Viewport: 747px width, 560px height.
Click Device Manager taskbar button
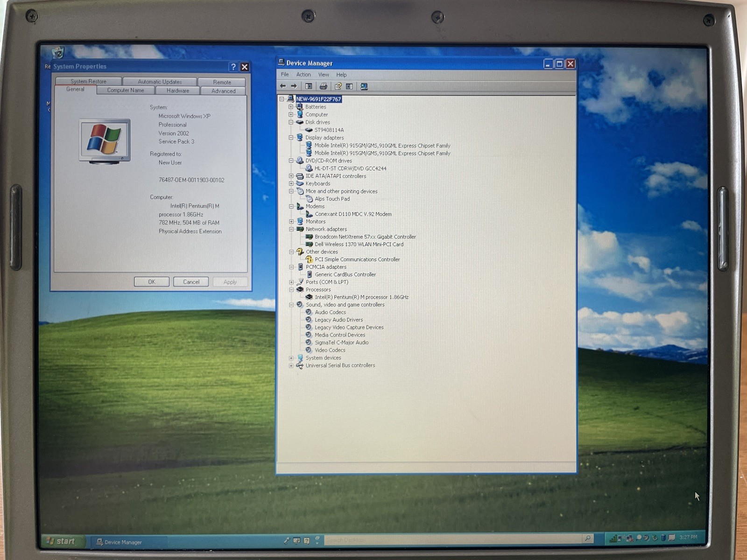coord(127,542)
